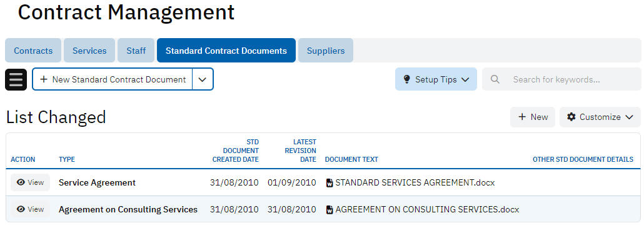Open the Customize dropdown menu
644x228 pixels.
click(600, 117)
